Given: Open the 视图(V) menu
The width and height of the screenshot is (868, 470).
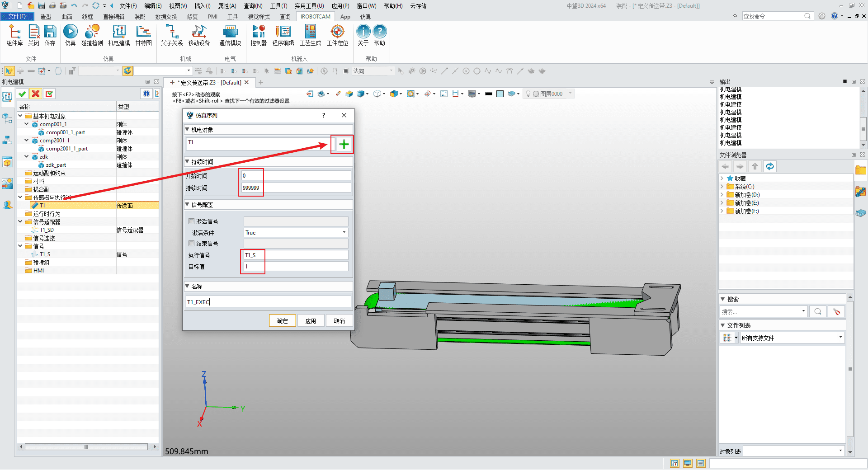Looking at the screenshot, I should pos(178,6).
